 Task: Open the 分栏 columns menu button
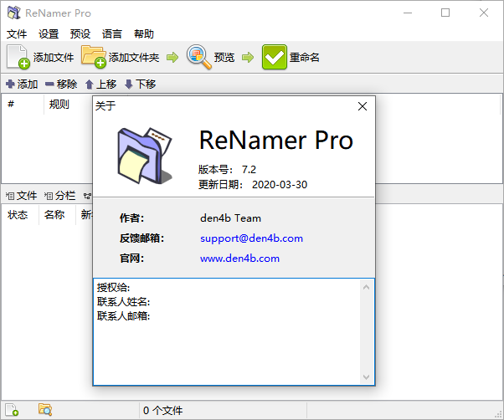[59, 195]
